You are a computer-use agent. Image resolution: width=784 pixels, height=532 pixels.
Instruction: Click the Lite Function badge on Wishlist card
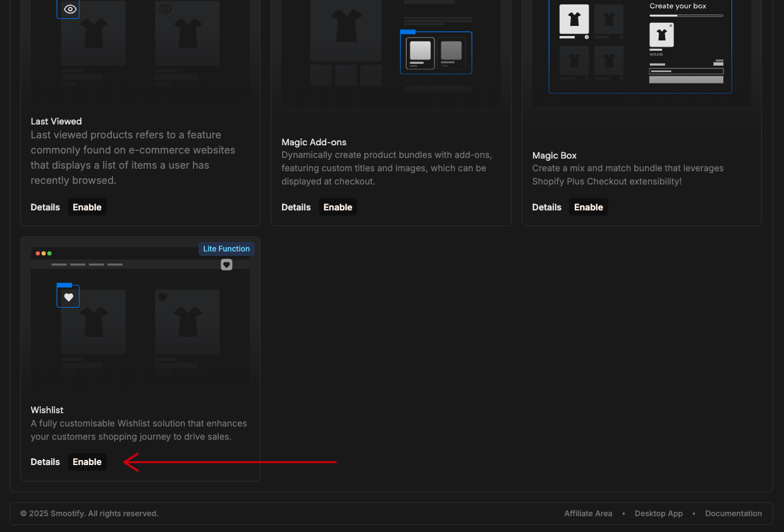coord(226,249)
